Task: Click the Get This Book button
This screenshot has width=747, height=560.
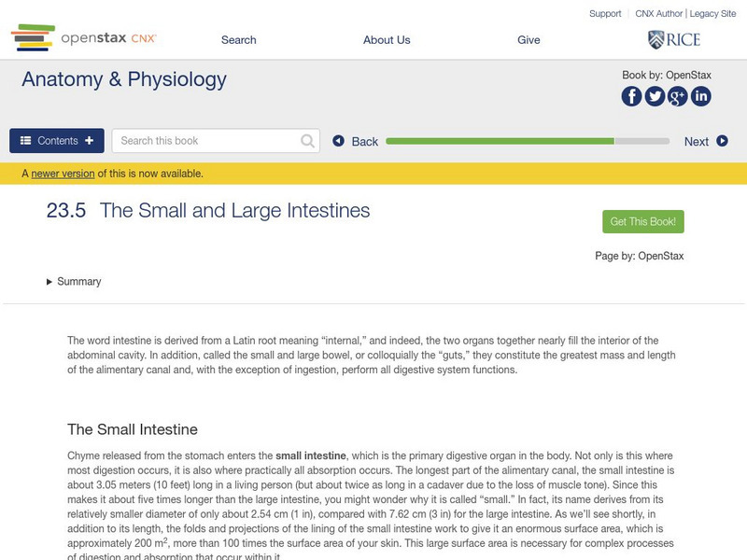Action: (x=643, y=222)
